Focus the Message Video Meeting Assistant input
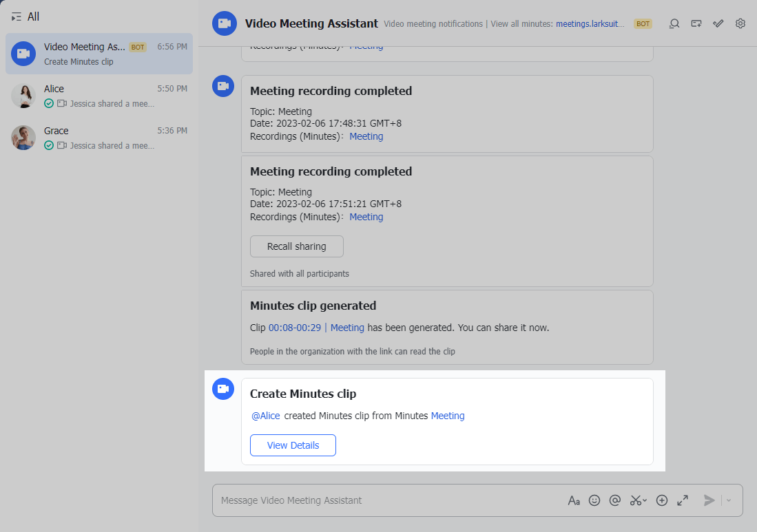 (386, 500)
